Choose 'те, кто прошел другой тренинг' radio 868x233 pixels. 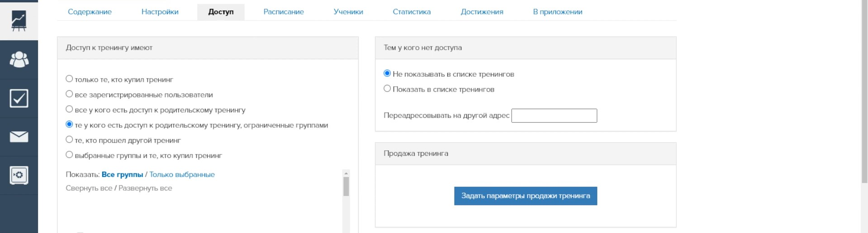(x=69, y=140)
